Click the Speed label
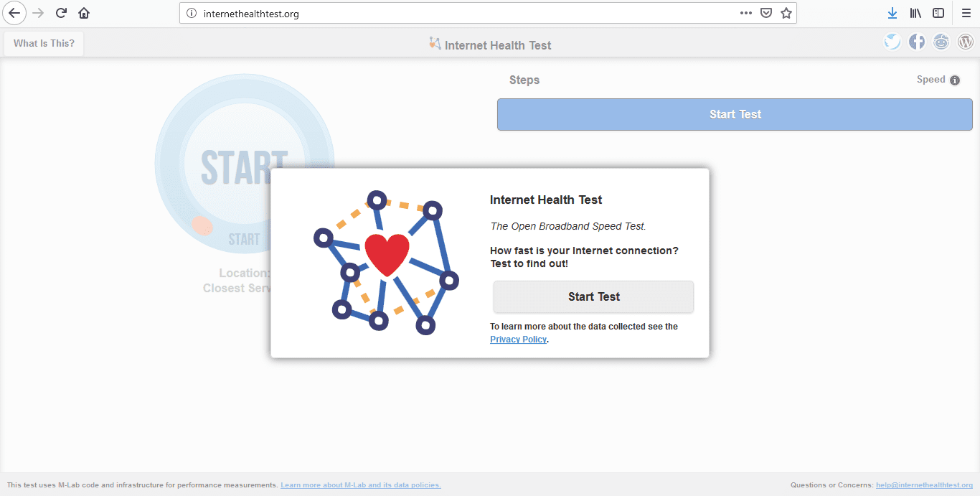The width and height of the screenshot is (980, 496). coord(931,80)
